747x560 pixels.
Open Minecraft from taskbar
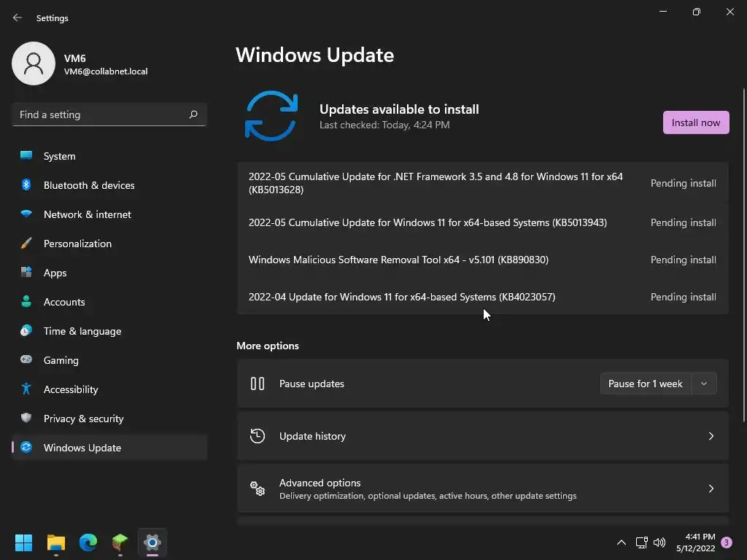(120, 542)
